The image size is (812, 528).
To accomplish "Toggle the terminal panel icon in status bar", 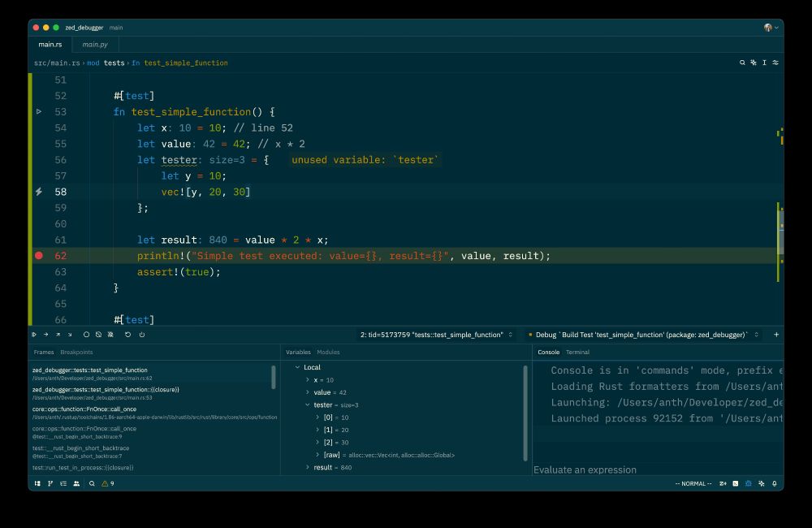I will point(736,483).
